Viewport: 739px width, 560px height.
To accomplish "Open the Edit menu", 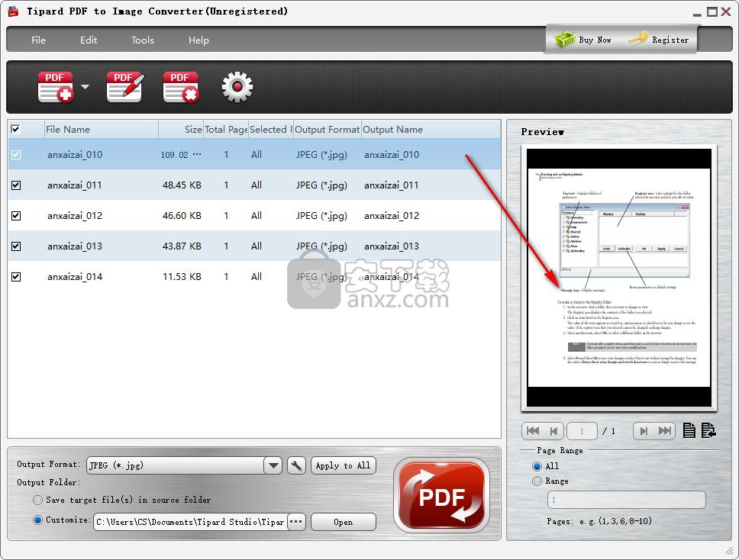I will point(88,40).
